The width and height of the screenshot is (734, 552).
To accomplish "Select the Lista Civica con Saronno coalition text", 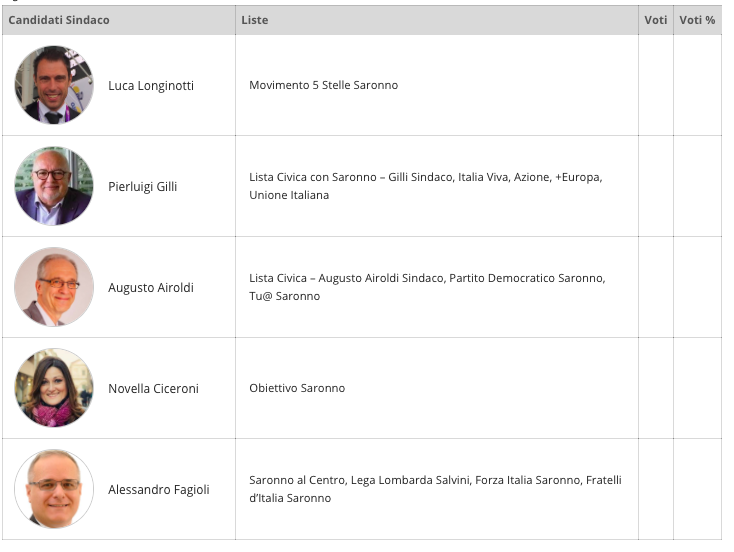I will (426, 186).
